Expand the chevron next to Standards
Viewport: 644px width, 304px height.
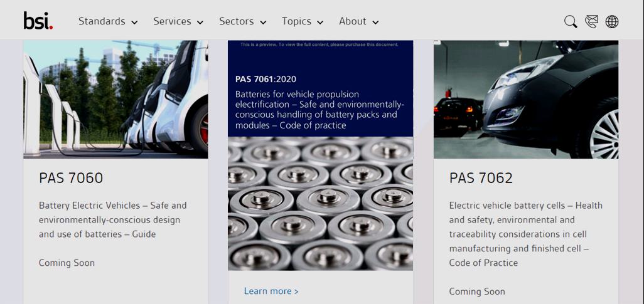coord(134,23)
